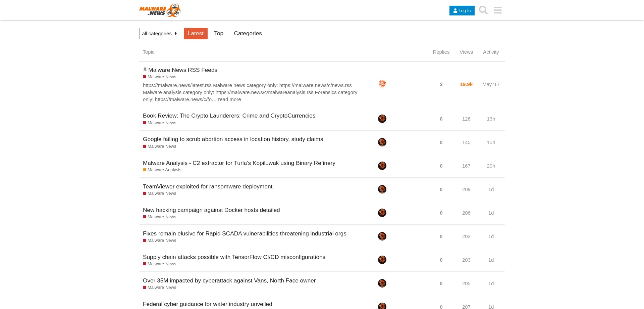Open poster avatar for TensorFlow CI/CD topic

(382, 260)
